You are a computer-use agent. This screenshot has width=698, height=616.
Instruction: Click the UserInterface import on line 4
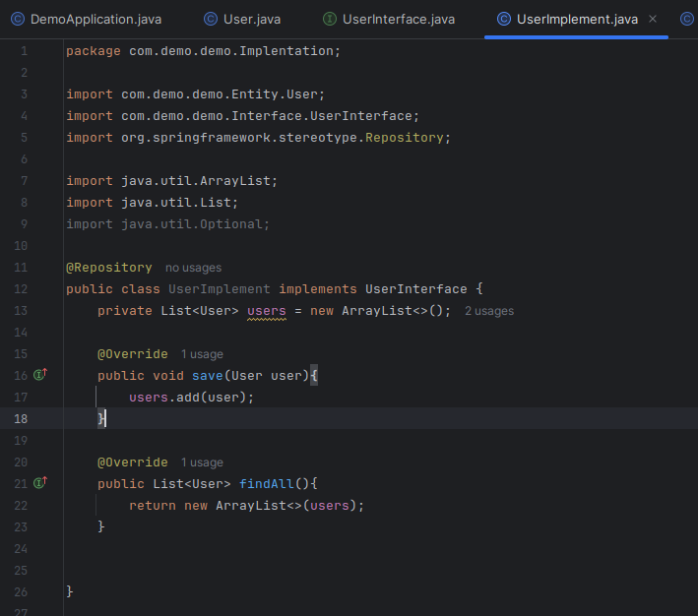[242, 116]
